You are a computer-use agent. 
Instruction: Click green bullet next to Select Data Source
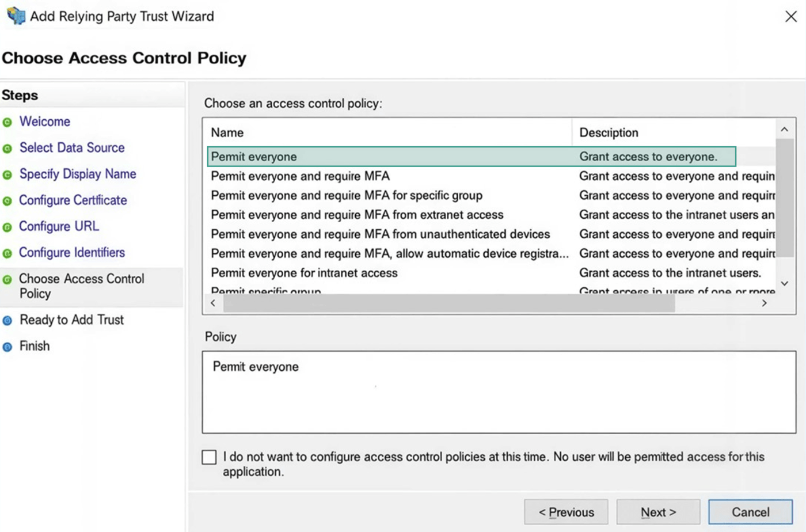[x=7, y=149]
